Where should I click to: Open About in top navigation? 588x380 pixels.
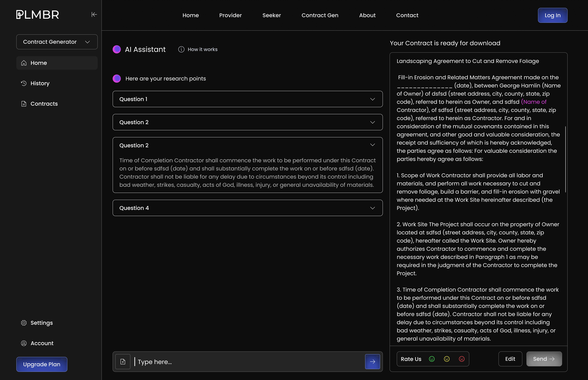point(367,15)
